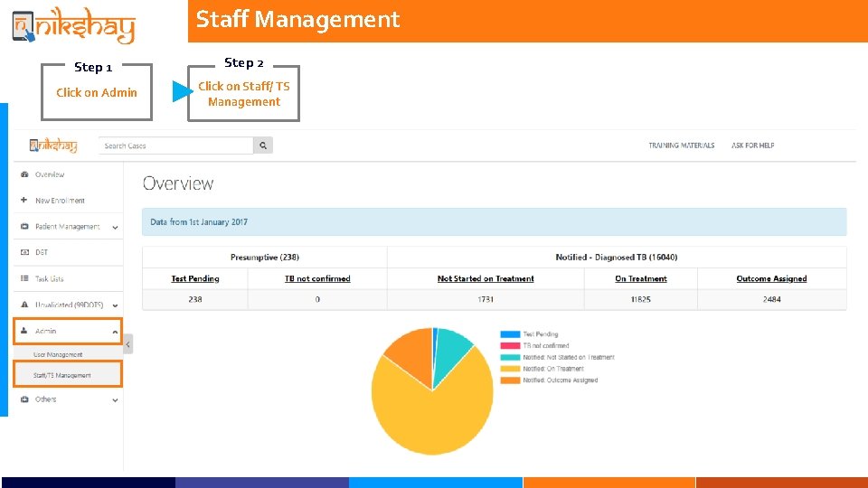Click the Overview page heading

178,183
